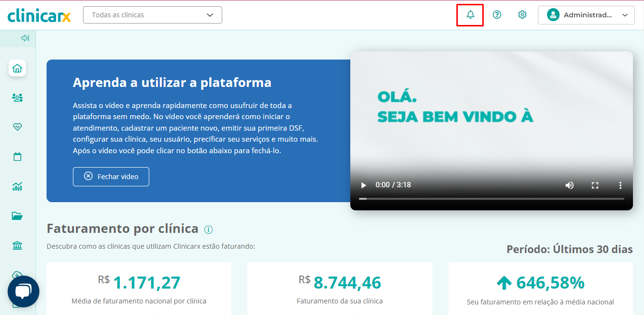644x315 pixels.
Task: Open the chat support bubble
Action: 24,291
